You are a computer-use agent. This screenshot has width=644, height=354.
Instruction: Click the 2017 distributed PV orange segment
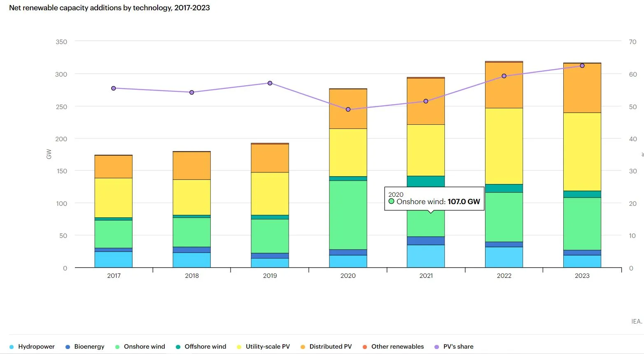pos(114,167)
